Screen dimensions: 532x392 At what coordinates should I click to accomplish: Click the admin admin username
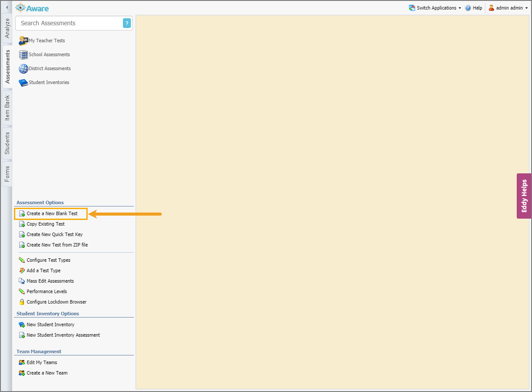pyautogui.click(x=509, y=8)
